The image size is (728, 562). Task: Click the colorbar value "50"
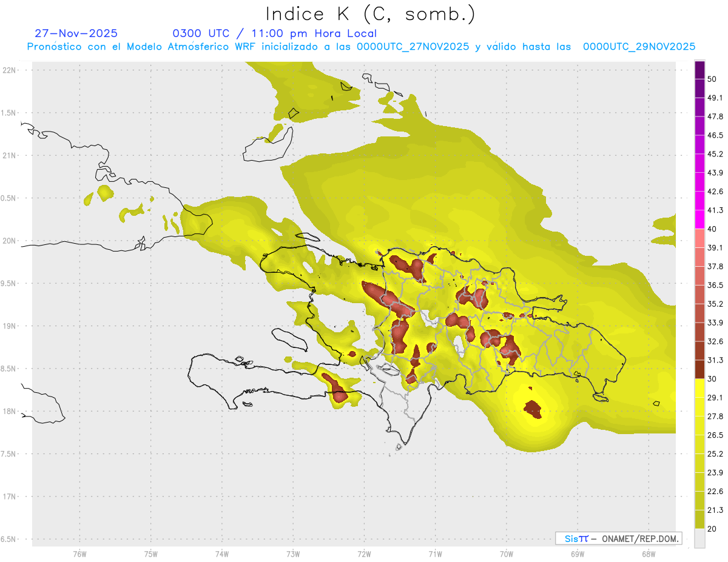click(x=713, y=79)
